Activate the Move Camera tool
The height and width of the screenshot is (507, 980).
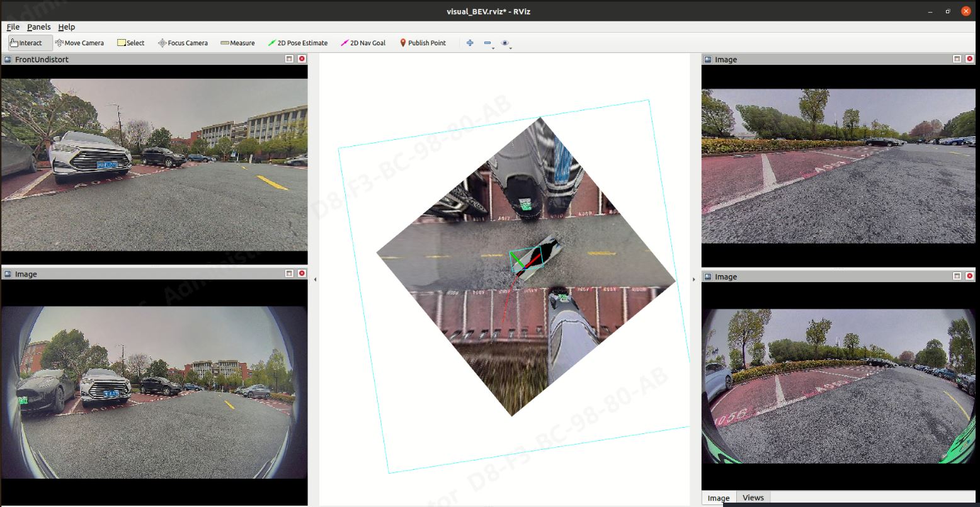79,43
